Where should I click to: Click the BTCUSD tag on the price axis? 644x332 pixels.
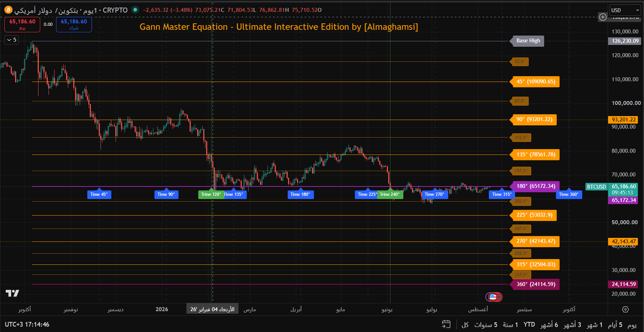click(x=596, y=186)
